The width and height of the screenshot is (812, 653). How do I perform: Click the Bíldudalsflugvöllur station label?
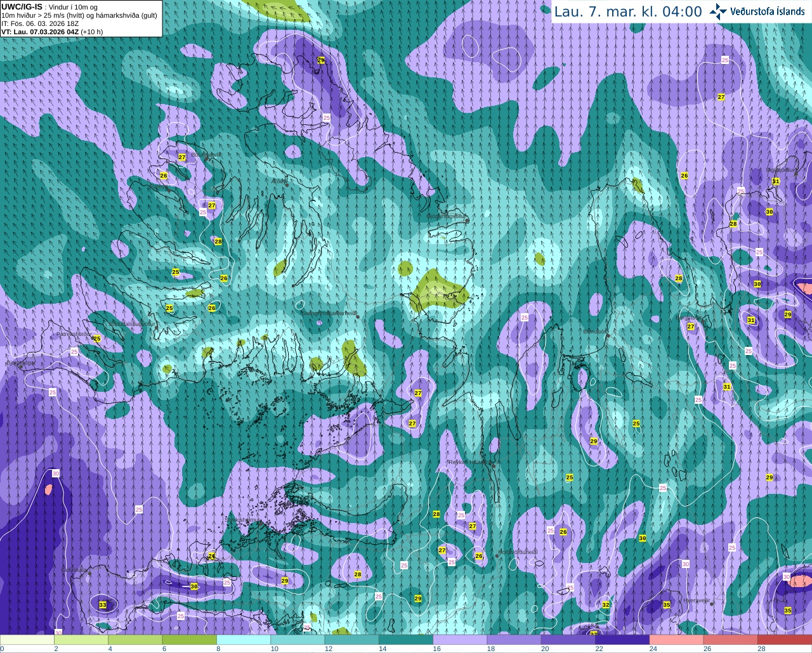click(x=133, y=323)
